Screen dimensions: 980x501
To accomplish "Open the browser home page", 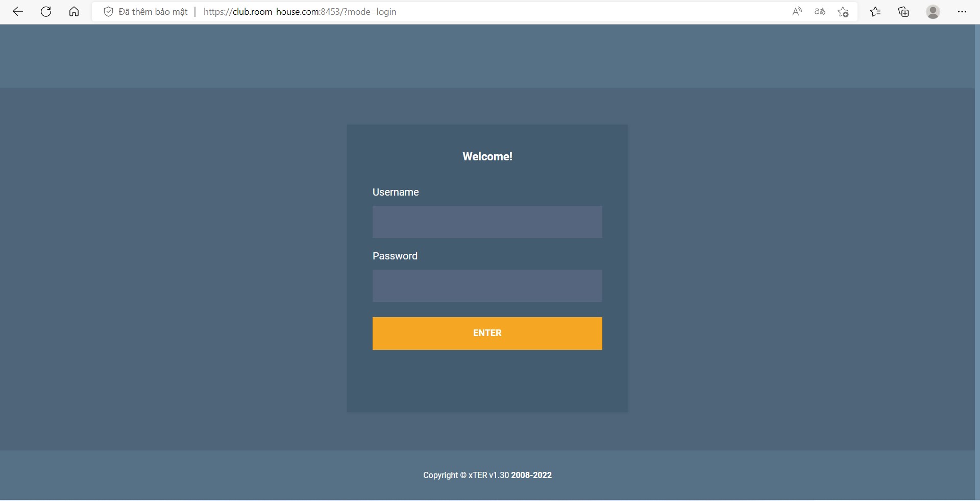I will point(74,12).
